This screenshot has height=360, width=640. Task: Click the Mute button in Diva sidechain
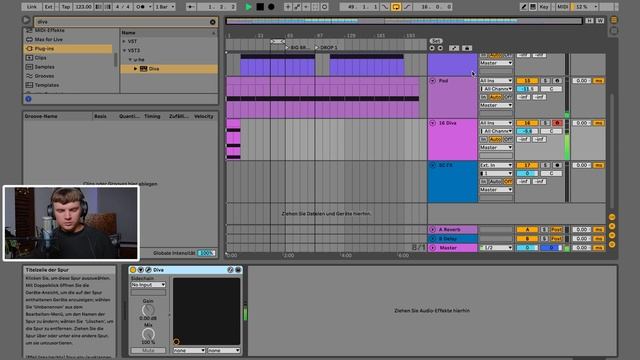point(148,351)
